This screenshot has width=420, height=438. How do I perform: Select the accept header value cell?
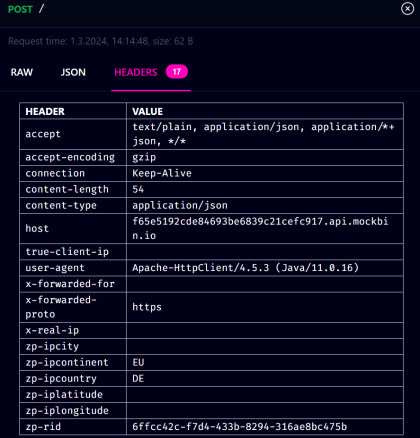click(265, 134)
